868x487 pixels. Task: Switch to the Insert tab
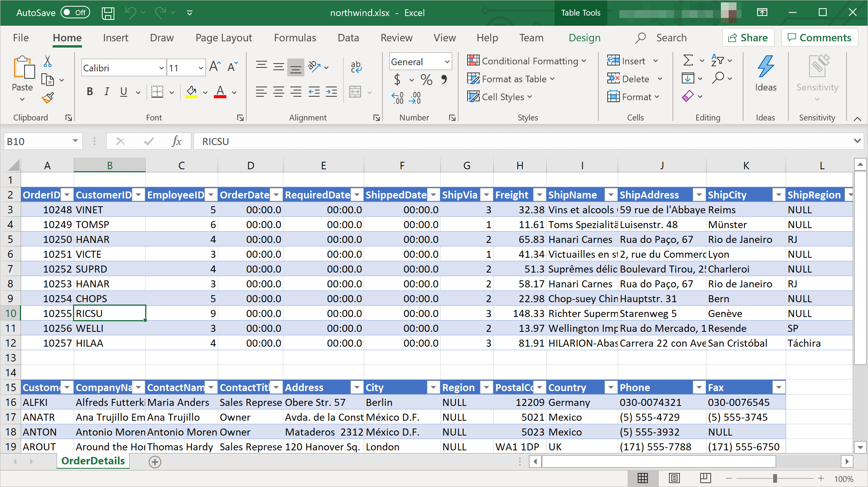[116, 38]
